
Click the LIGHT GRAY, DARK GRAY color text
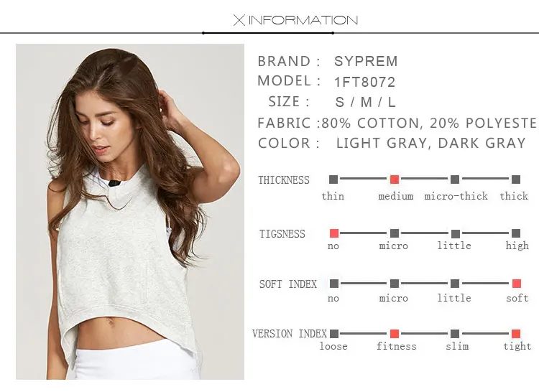click(431, 143)
